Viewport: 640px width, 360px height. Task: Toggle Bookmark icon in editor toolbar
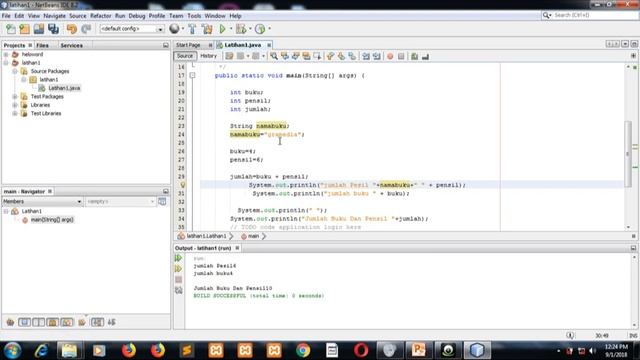click(x=352, y=56)
